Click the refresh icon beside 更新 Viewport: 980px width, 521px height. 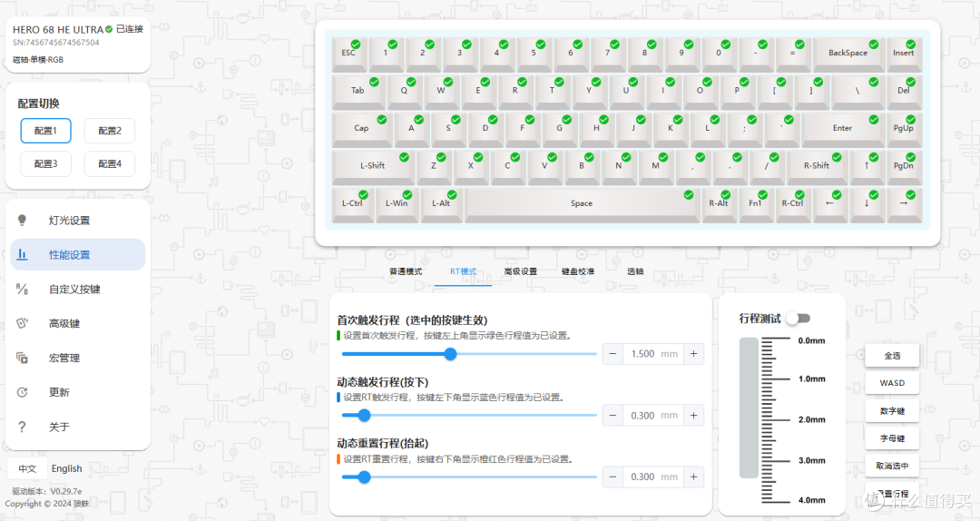[x=22, y=392]
